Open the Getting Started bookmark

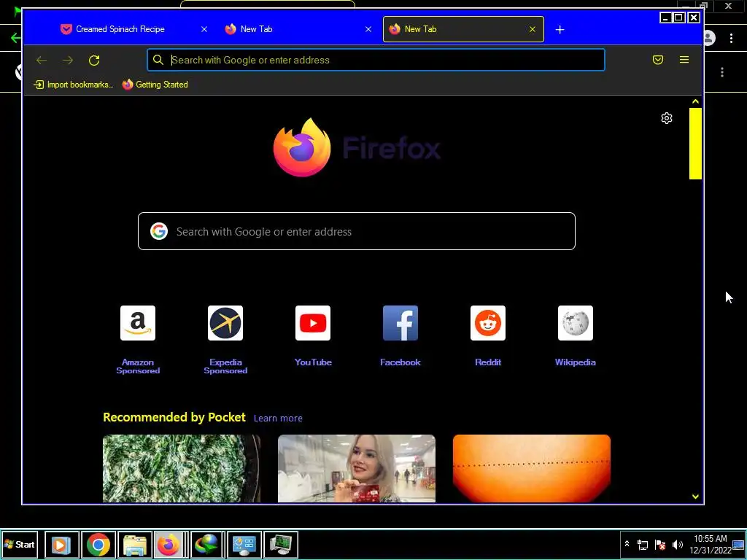click(155, 85)
